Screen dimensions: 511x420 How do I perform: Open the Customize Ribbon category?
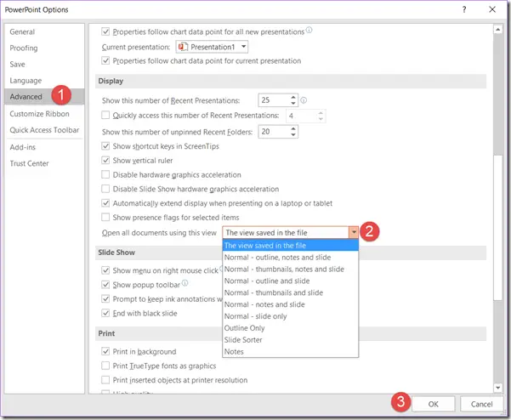point(39,114)
